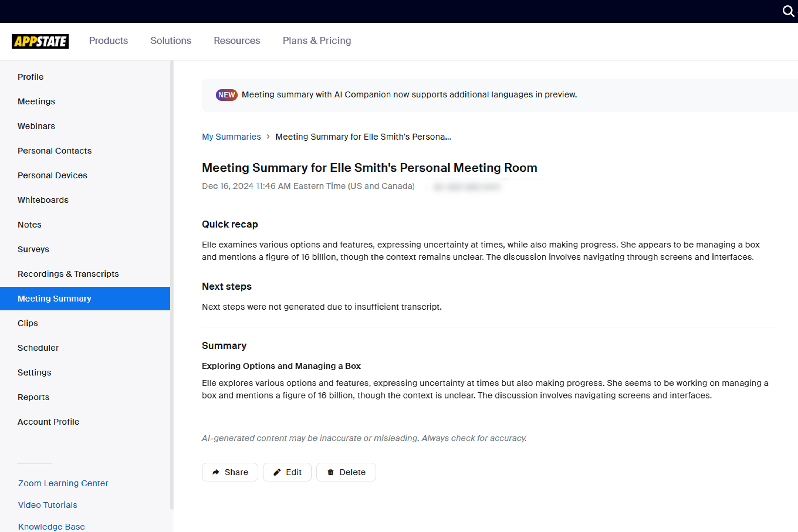Click the breadcrumb chevron separator
Screen dimensions: 798x532
268,136
